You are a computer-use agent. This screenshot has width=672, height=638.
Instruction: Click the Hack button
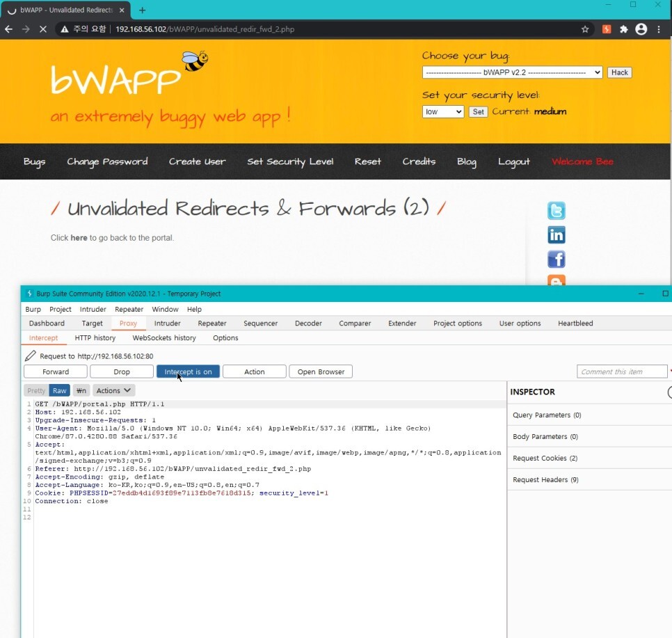619,72
